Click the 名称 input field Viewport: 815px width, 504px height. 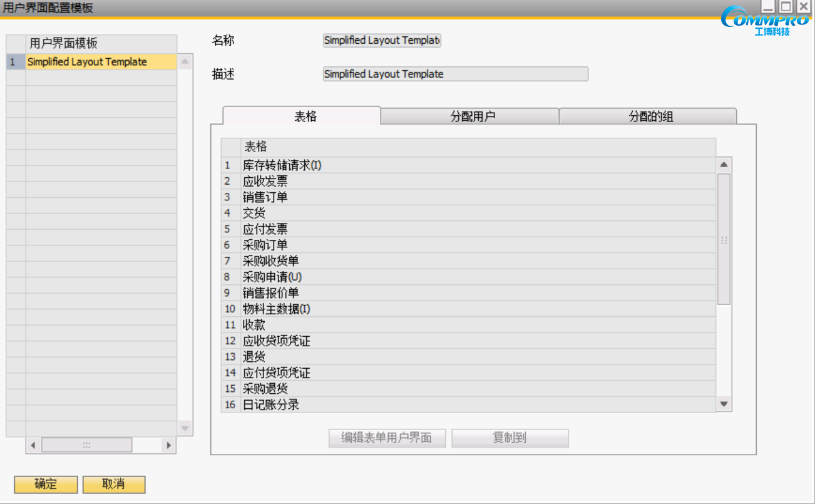click(382, 40)
